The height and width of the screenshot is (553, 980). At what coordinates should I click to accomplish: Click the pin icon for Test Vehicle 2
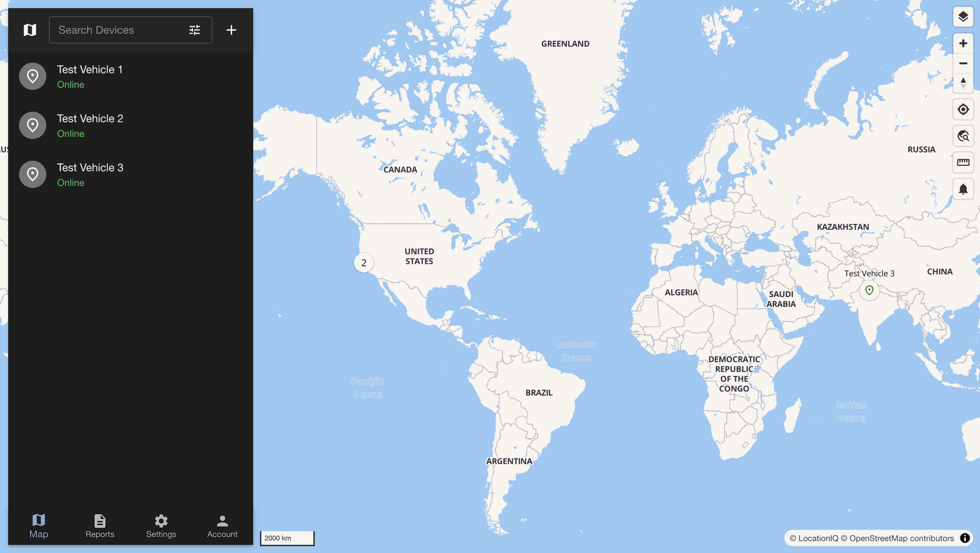(33, 126)
